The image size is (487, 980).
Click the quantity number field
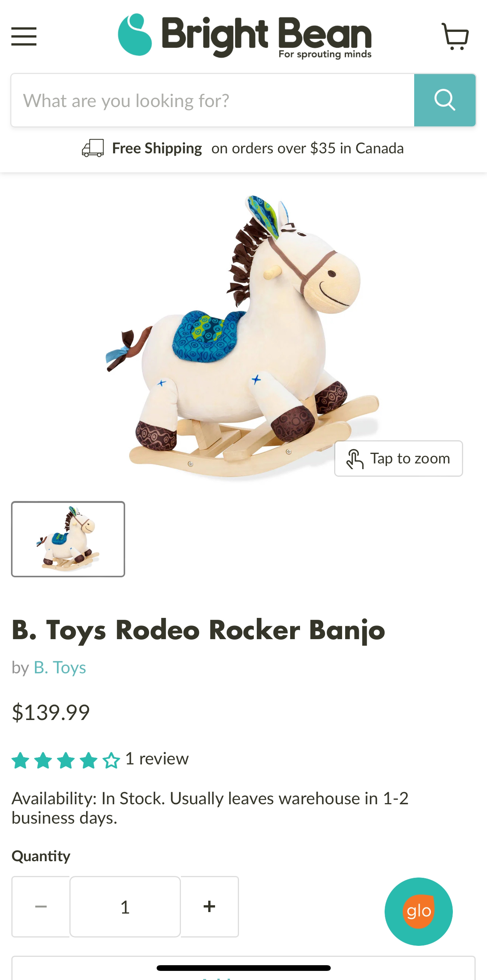point(125,907)
